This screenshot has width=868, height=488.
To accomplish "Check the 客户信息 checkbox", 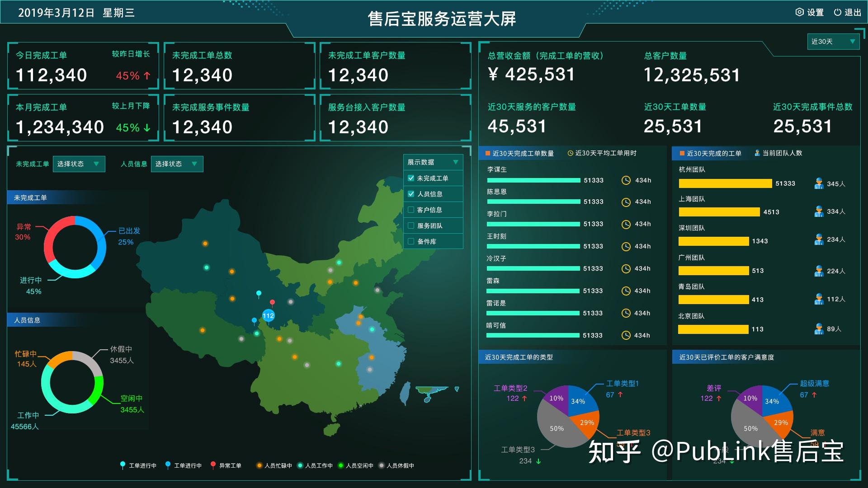I will (x=411, y=210).
